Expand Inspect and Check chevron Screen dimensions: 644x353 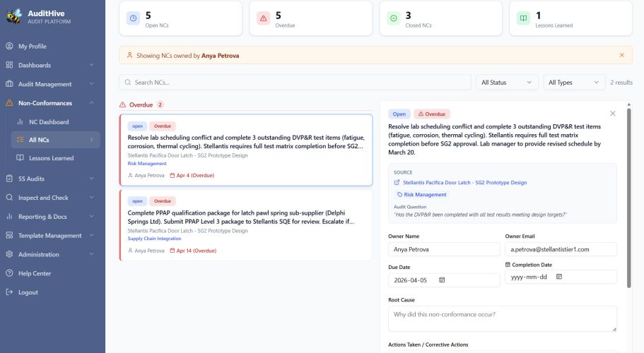(92, 197)
